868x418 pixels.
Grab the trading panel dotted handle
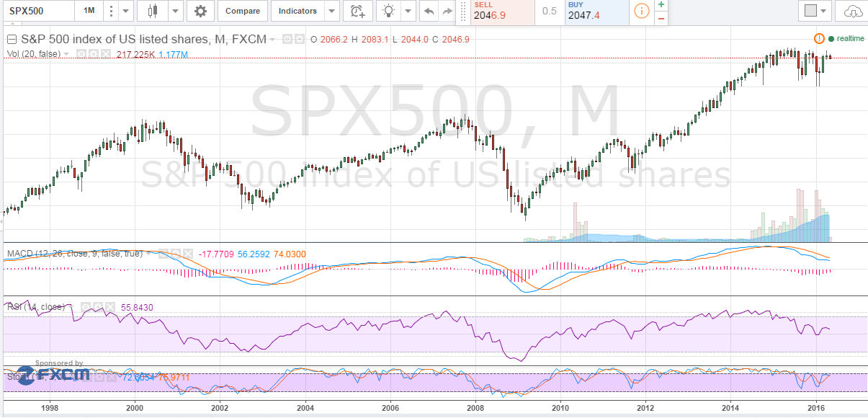pos(464,11)
